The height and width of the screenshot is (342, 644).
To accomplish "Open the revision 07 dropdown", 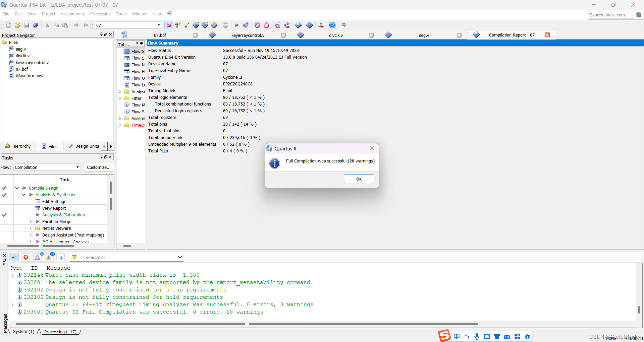I will click(x=159, y=25).
